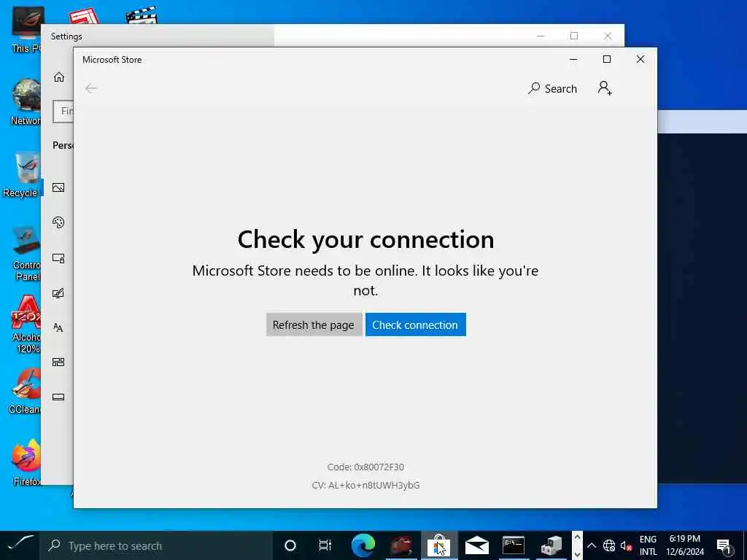This screenshot has width=747, height=560.
Task: Open Lock screen icon in Settings sidebar
Action: pyautogui.click(x=58, y=258)
